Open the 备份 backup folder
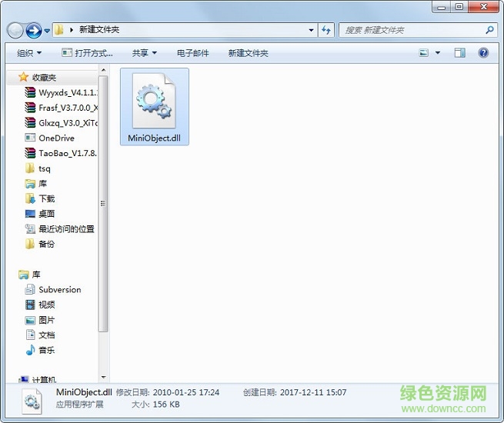Viewport: 504px width, 423px height. (40, 244)
